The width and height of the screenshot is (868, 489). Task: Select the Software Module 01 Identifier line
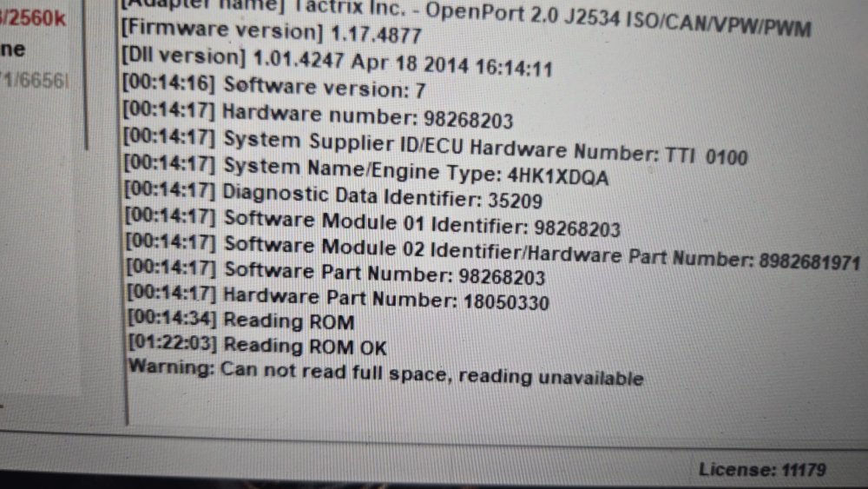click(x=372, y=222)
